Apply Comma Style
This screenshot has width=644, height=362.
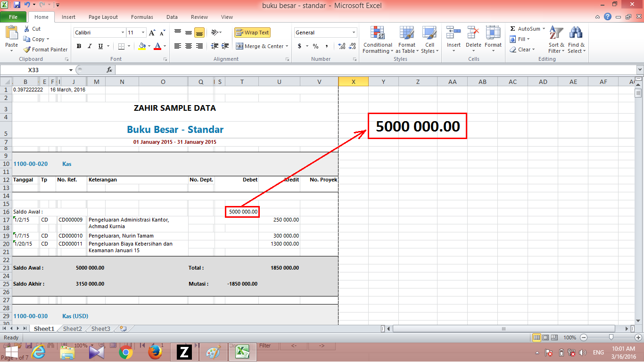pos(327,46)
